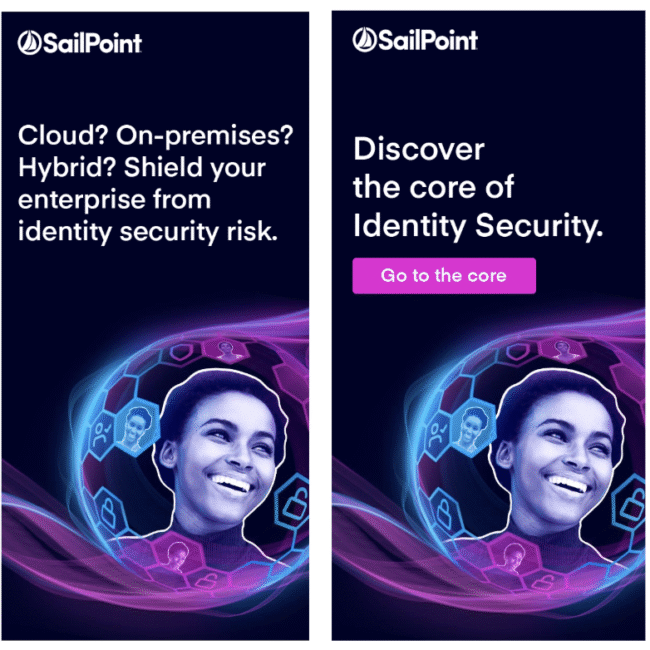The width and height of the screenshot is (650, 650).
Task: Click the SailPoint logo in left banner
Action: [x=80, y=43]
